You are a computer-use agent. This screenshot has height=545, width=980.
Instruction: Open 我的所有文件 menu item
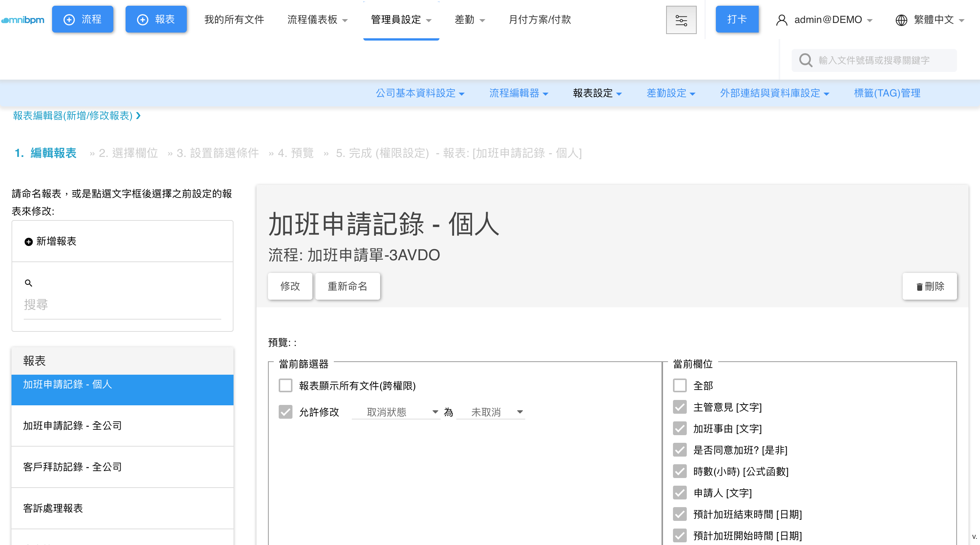pos(234,20)
